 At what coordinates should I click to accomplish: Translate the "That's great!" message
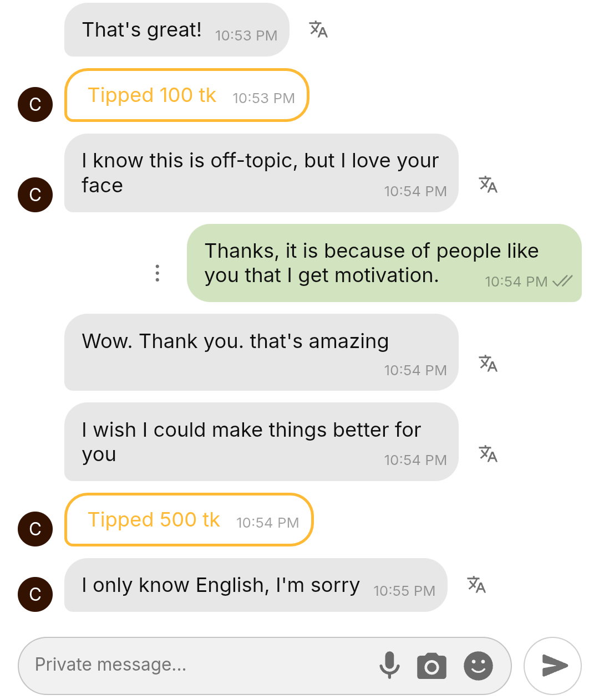(318, 29)
